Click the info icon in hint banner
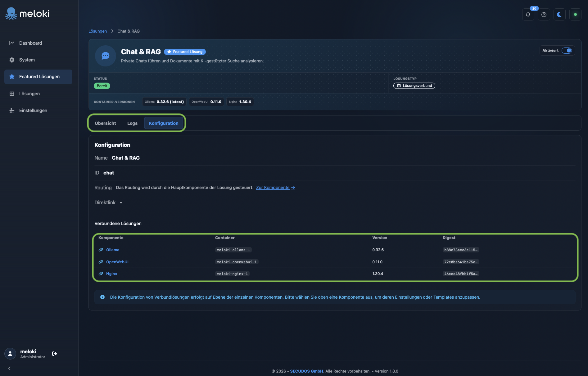The image size is (588, 376). coord(102,297)
